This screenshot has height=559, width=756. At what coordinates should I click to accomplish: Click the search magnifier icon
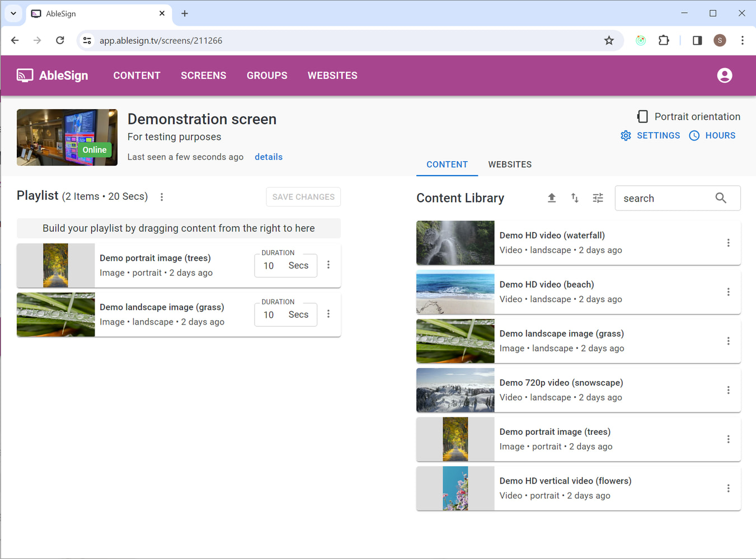(x=721, y=198)
